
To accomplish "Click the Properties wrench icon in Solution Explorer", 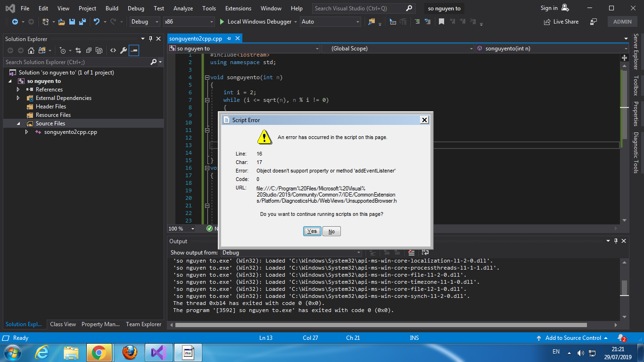I will (124, 50).
